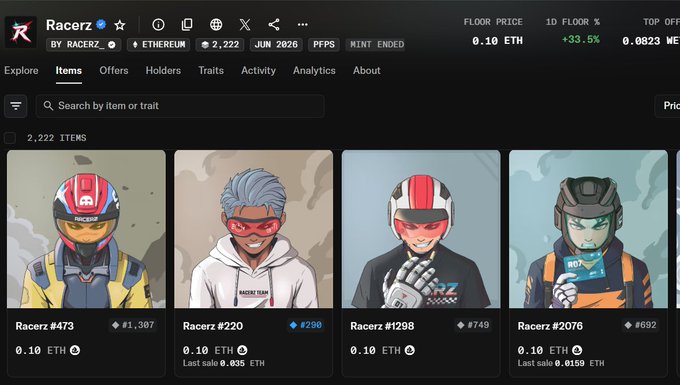Toggle the filter panel icon
This screenshot has width=680, height=385.
(16, 106)
